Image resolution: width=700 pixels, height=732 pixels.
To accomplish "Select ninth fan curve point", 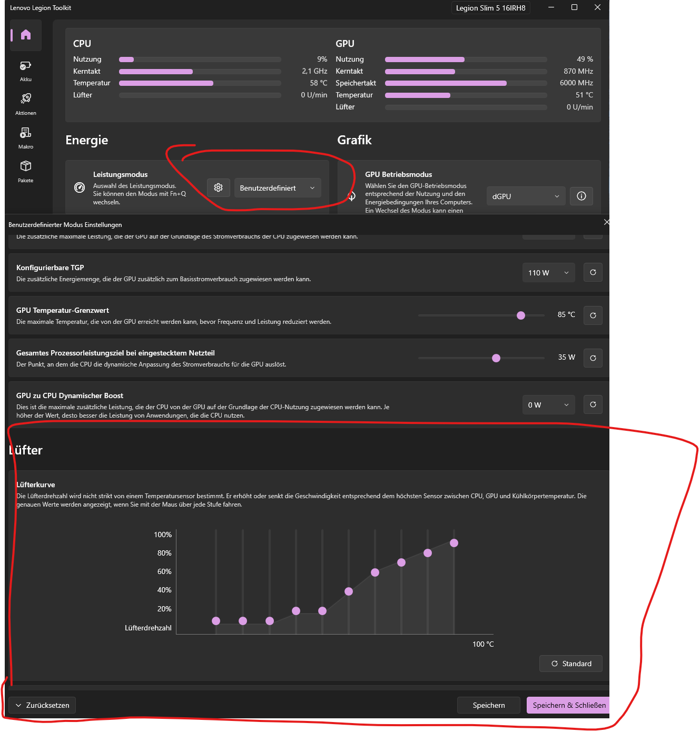I will [x=428, y=553].
